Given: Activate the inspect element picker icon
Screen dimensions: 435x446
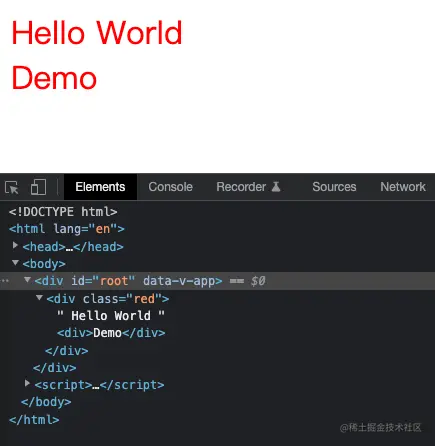Looking at the screenshot, I should coord(12,187).
